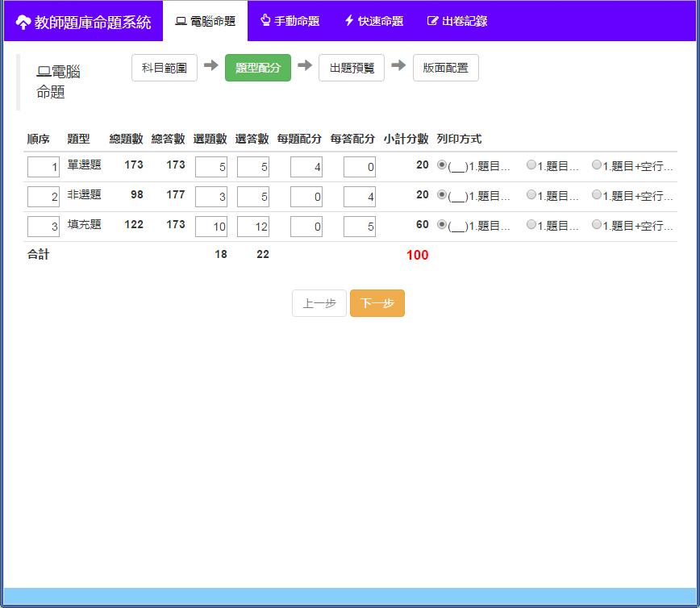Viewport: 700px width, 608px height.
Task: Go to the 版面配置 step
Action: (445, 68)
